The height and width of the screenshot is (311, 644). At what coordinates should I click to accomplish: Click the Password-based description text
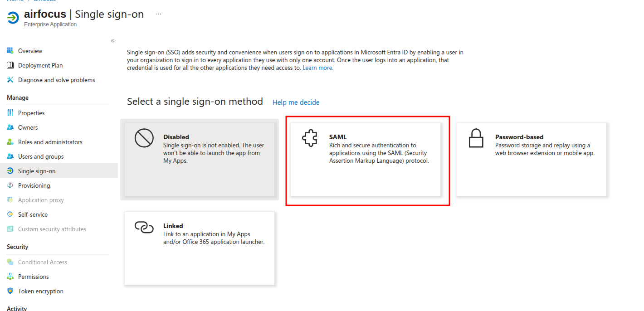pos(545,149)
